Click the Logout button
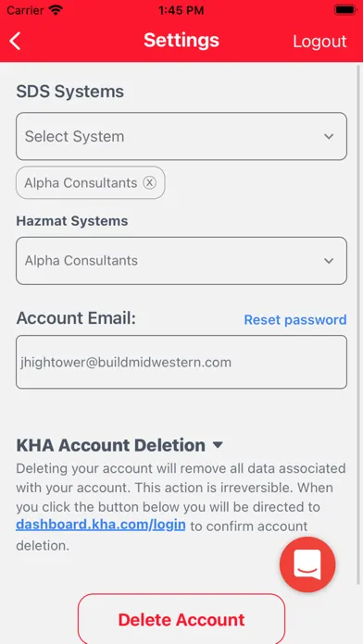Screen dimensions: 363x644 tap(319, 42)
